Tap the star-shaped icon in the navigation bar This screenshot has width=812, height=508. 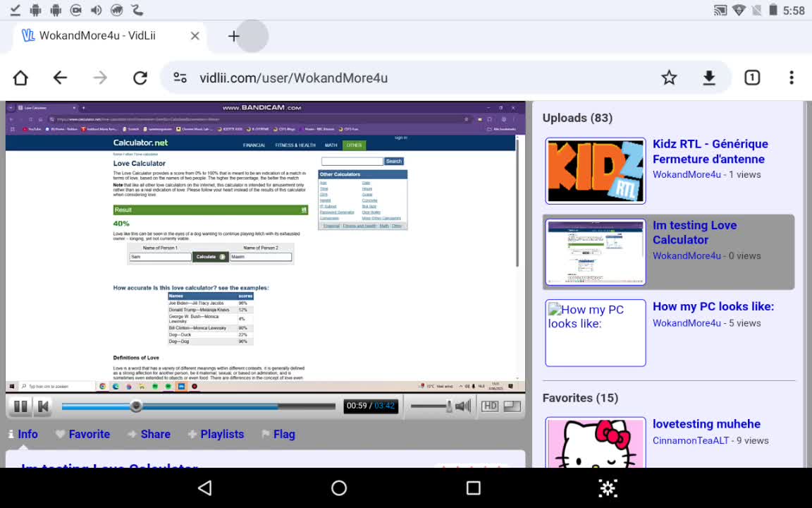[x=608, y=488]
